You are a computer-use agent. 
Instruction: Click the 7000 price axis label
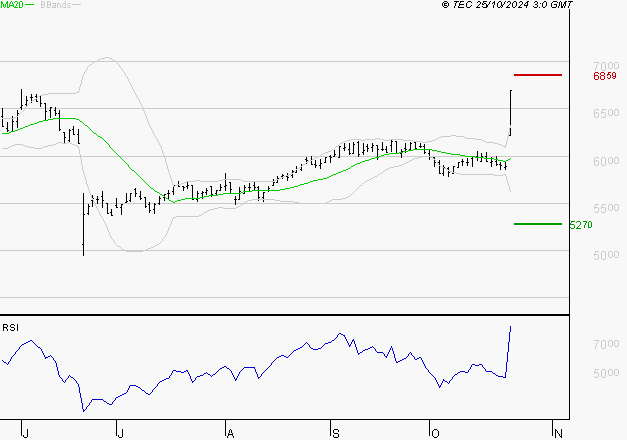606,65
